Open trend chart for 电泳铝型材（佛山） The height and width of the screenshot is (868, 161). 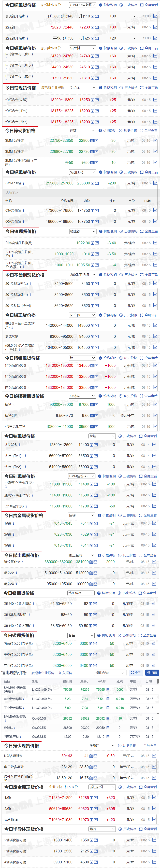155,56
